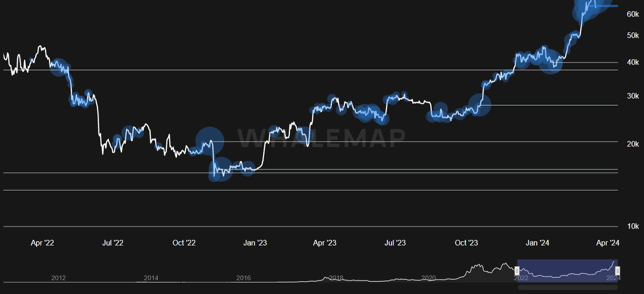Image resolution: width=644 pixels, height=294 pixels.
Task: Click the large whale bubble near 20k
Action: point(209,141)
